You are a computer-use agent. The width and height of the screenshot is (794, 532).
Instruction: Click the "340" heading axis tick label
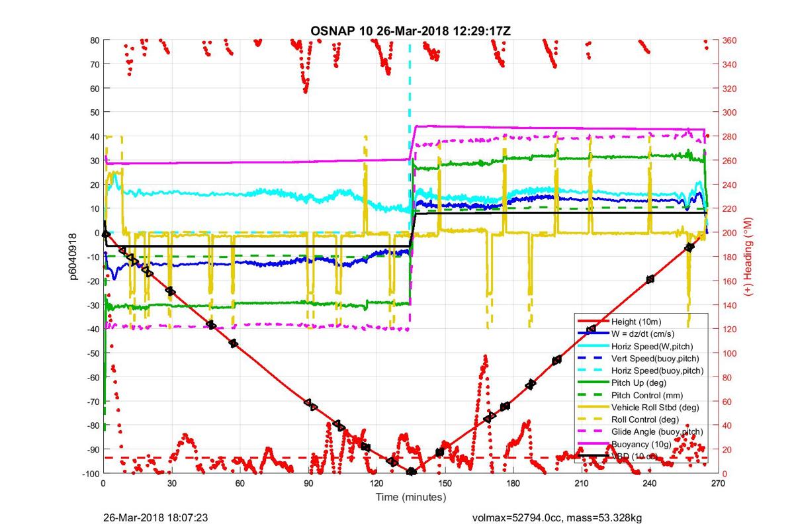click(730, 64)
